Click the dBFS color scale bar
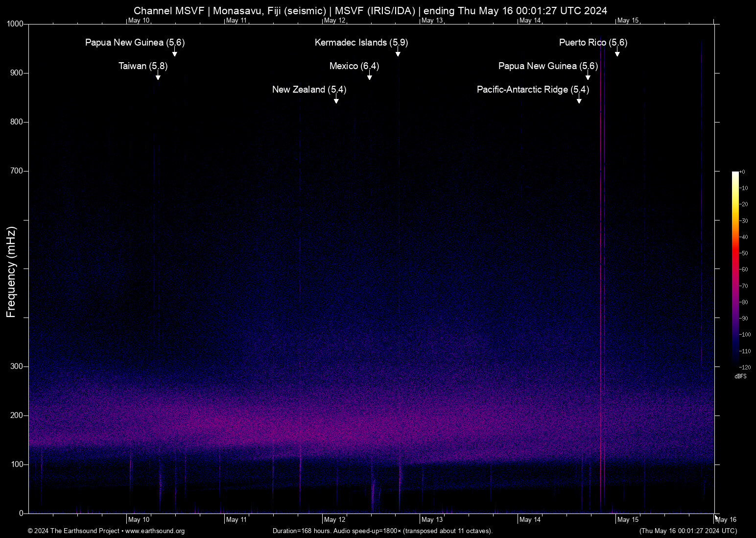Viewport: 756px width, 538px height. click(735, 269)
